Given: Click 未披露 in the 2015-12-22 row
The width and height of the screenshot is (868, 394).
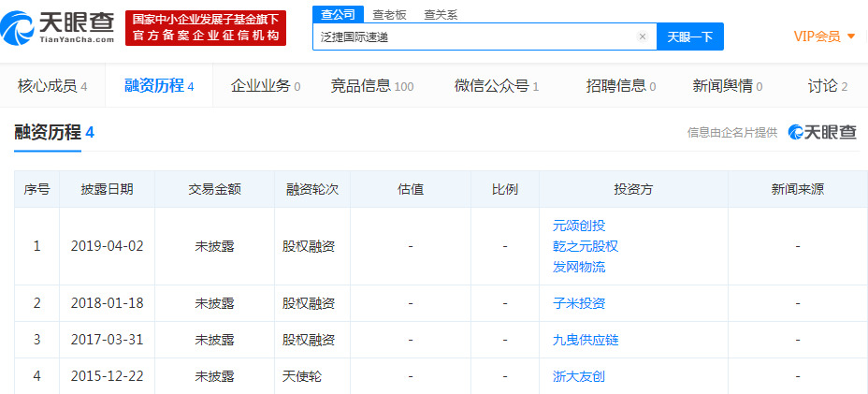Looking at the screenshot, I should (215, 376).
